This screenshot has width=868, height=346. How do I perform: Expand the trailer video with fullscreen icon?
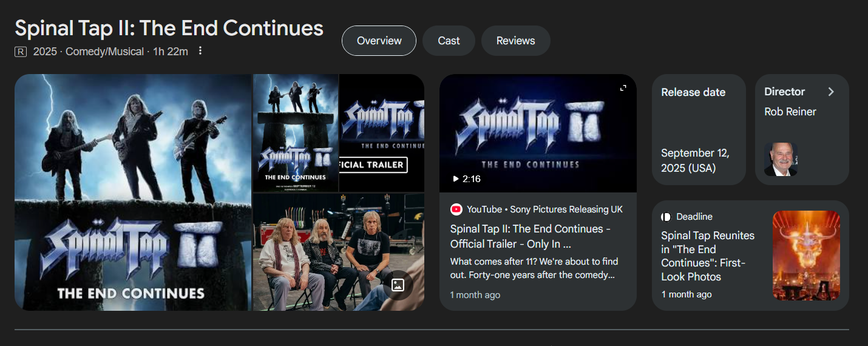pos(623,88)
